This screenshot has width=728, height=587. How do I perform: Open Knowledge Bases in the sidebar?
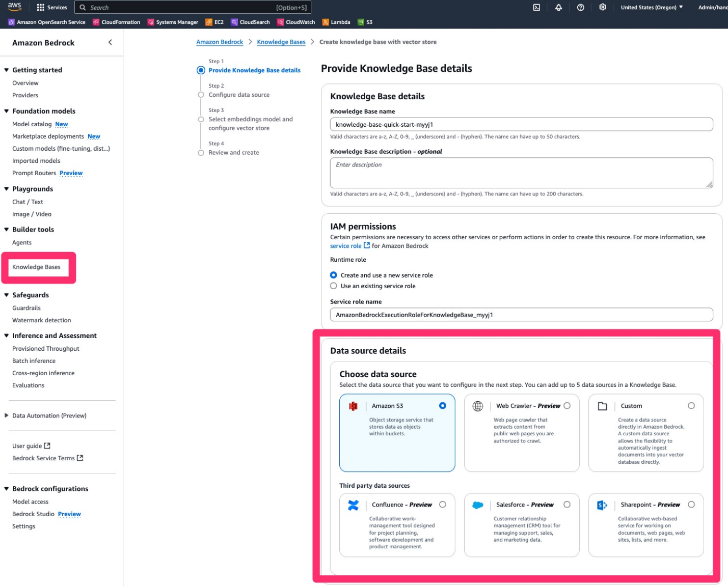coord(36,267)
